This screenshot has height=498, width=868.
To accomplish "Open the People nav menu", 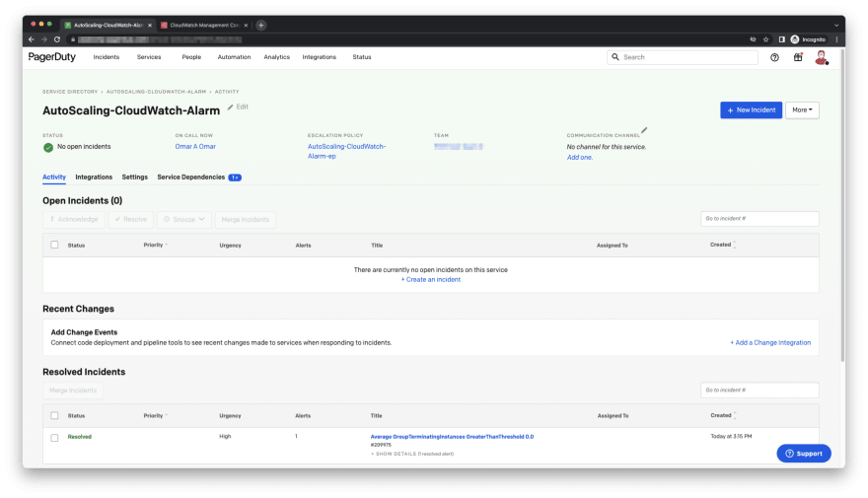I will pyautogui.click(x=191, y=57).
